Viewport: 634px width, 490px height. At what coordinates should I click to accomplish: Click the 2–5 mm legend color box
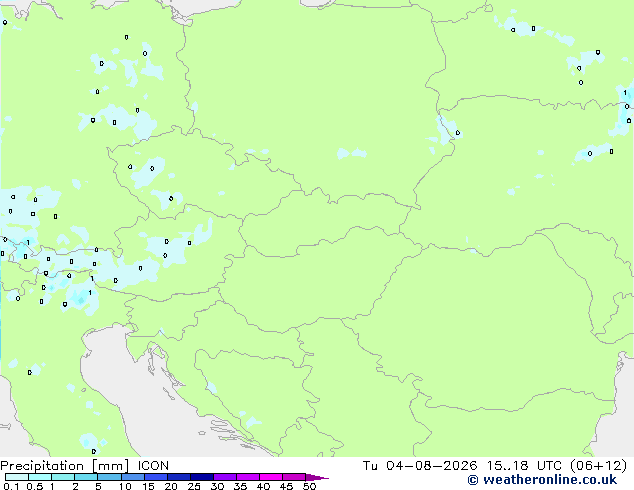coord(86,477)
